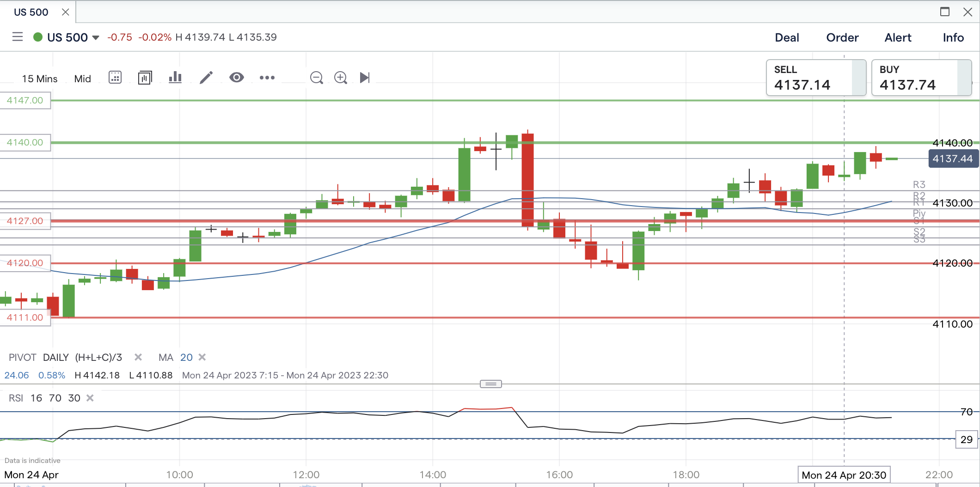Remove the RSI indicator
Screen dimensions: 980x487
click(90, 398)
